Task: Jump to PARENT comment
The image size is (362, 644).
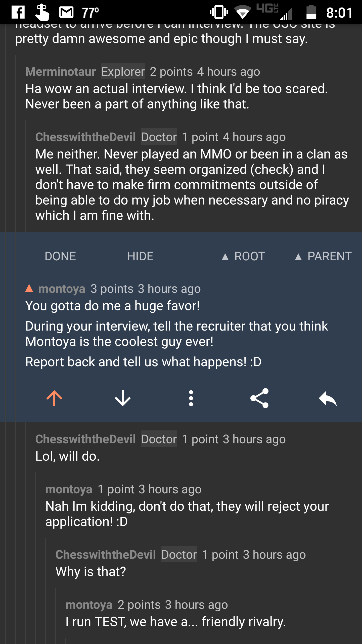Action: (x=323, y=256)
